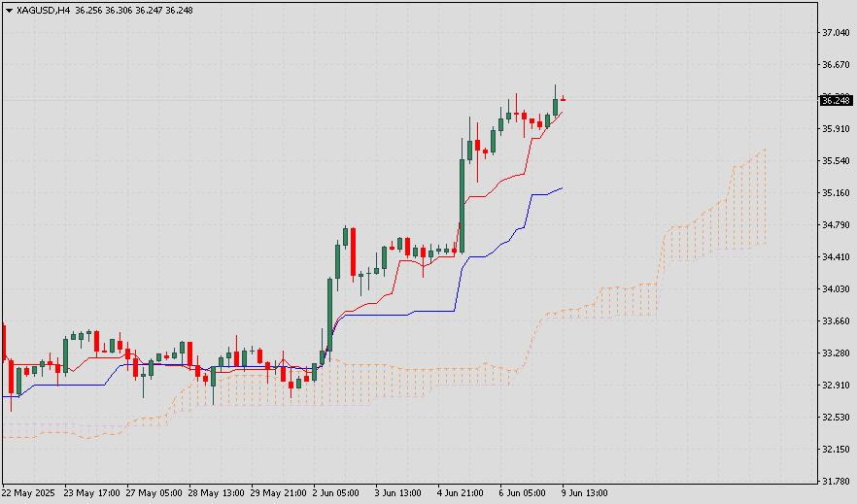Select the 31.780 price axis label
Screen dimensions: 857x504
(x=837, y=482)
